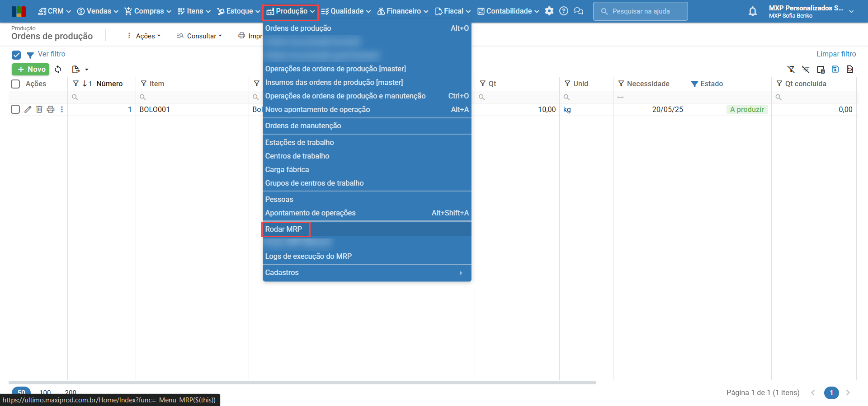
Task: Open the CRM menu
Action: [54, 11]
